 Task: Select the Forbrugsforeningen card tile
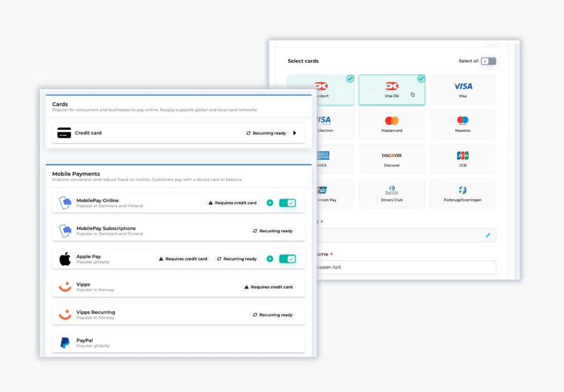tap(462, 194)
